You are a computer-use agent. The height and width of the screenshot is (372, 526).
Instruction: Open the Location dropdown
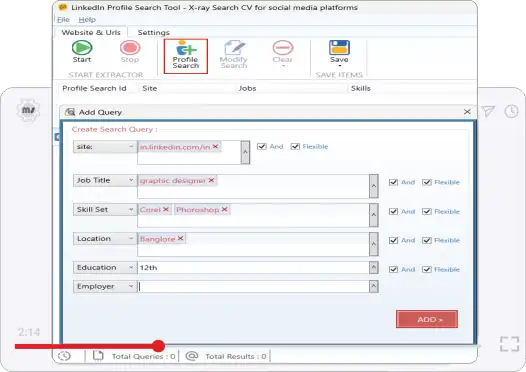(x=105, y=238)
